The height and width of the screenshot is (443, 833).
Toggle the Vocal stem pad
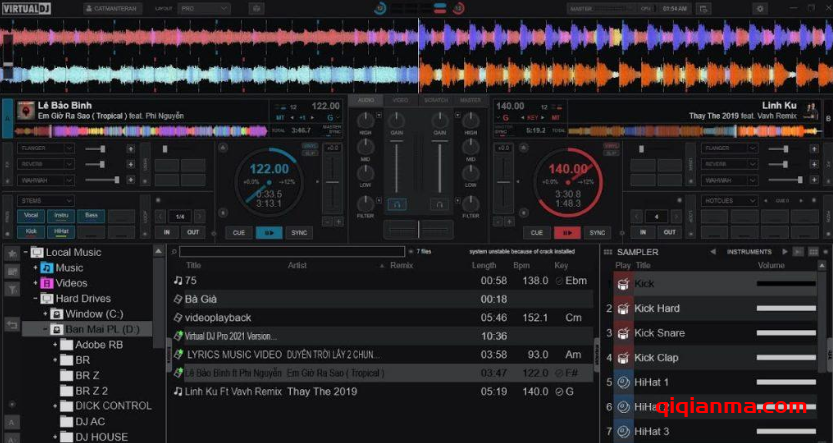pyautogui.click(x=33, y=215)
